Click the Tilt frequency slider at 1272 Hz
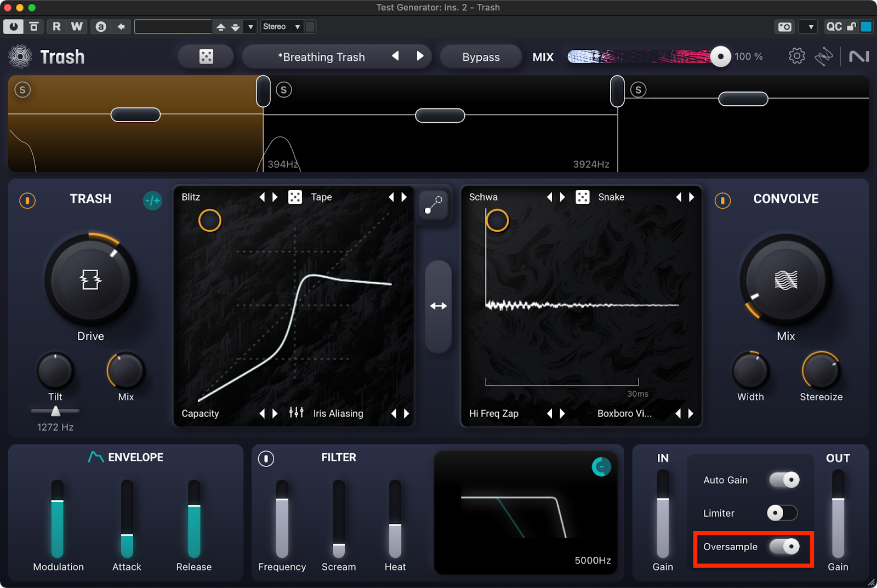This screenshot has height=588, width=877. (55, 411)
